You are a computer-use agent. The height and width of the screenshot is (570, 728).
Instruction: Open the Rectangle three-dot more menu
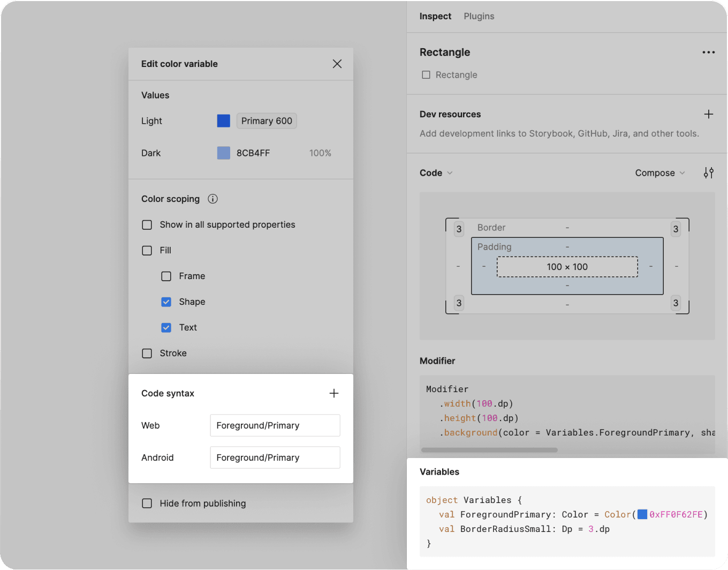[x=709, y=52]
